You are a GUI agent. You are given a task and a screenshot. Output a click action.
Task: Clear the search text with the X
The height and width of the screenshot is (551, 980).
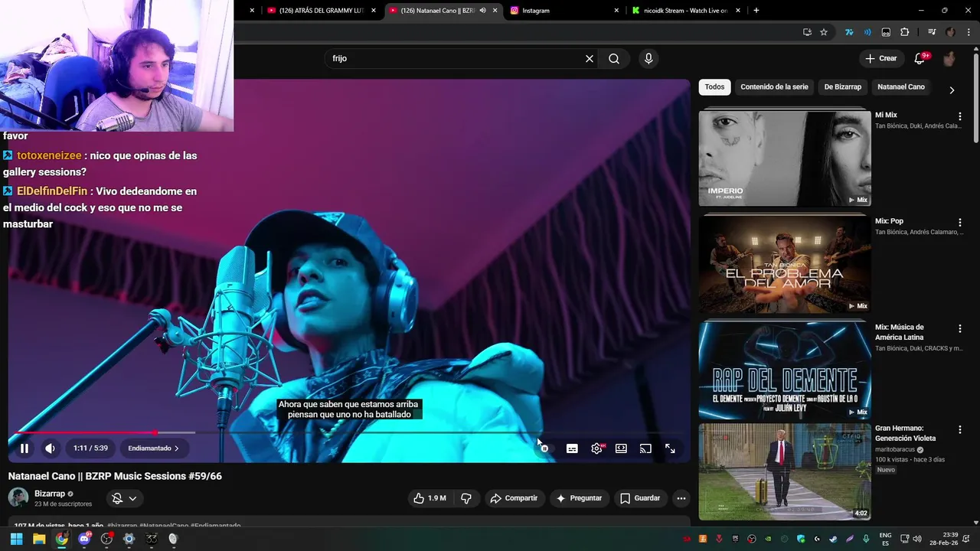pos(590,58)
